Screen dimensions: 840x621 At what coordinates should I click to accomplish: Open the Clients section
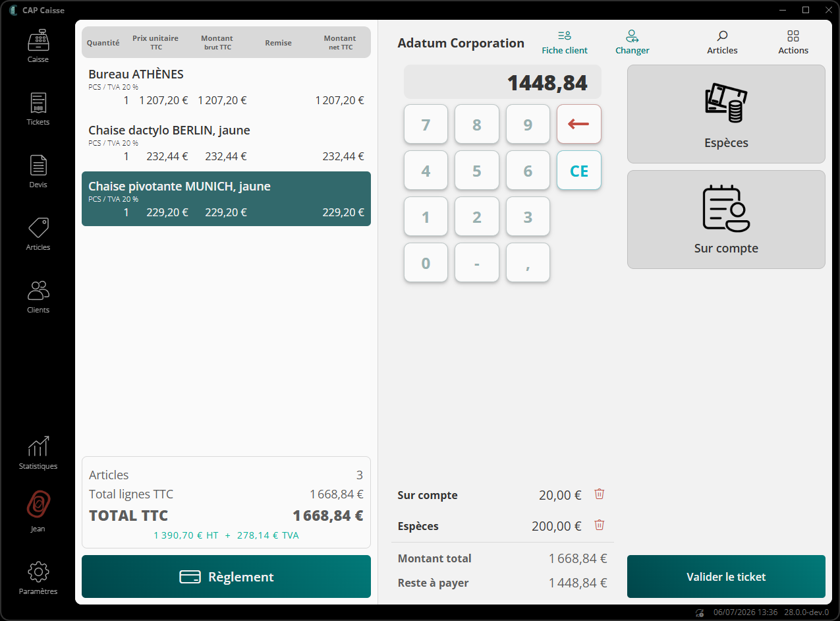click(x=38, y=297)
